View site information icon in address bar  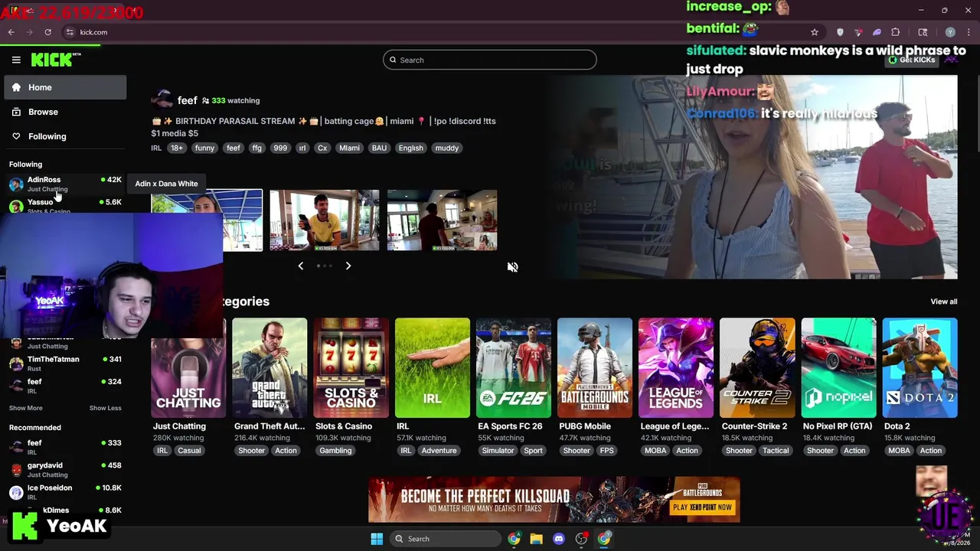[x=70, y=32]
